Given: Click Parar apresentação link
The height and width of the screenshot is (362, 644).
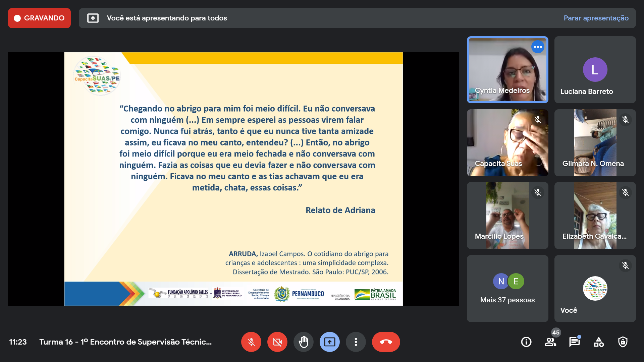Looking at the screenshot, I should pyautogui.click(x=596, y=18).
